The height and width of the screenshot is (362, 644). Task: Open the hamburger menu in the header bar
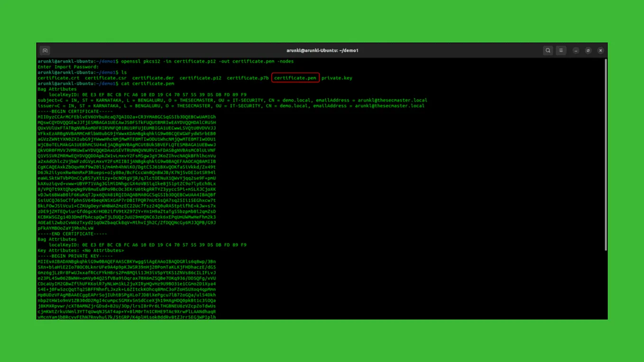(x=561, y=50)
